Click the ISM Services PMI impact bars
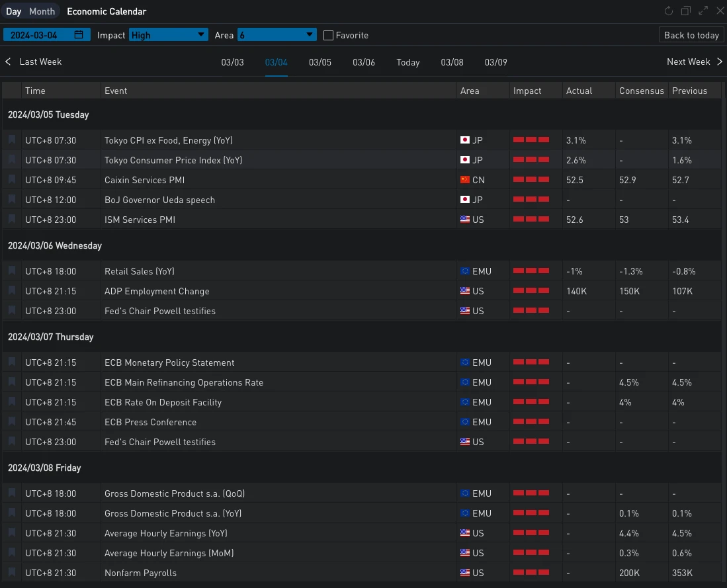This screenshot has width=727, height=588. [x=531, y=220]
